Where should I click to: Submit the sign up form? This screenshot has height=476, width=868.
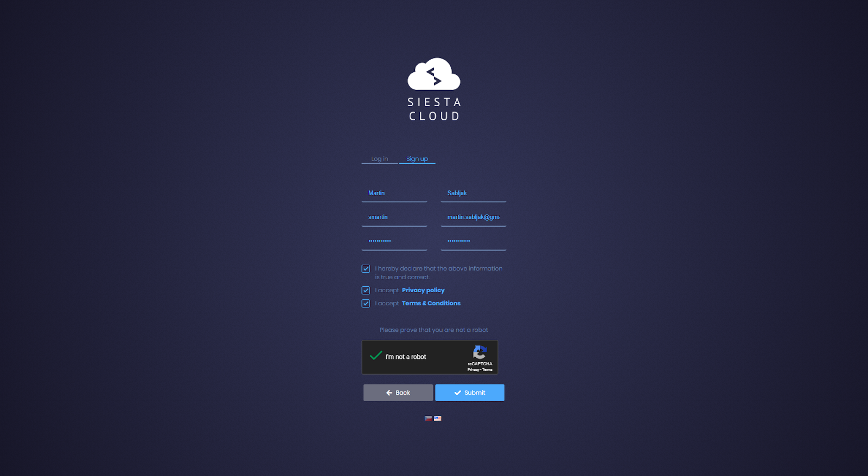click(x=470, y=393)
